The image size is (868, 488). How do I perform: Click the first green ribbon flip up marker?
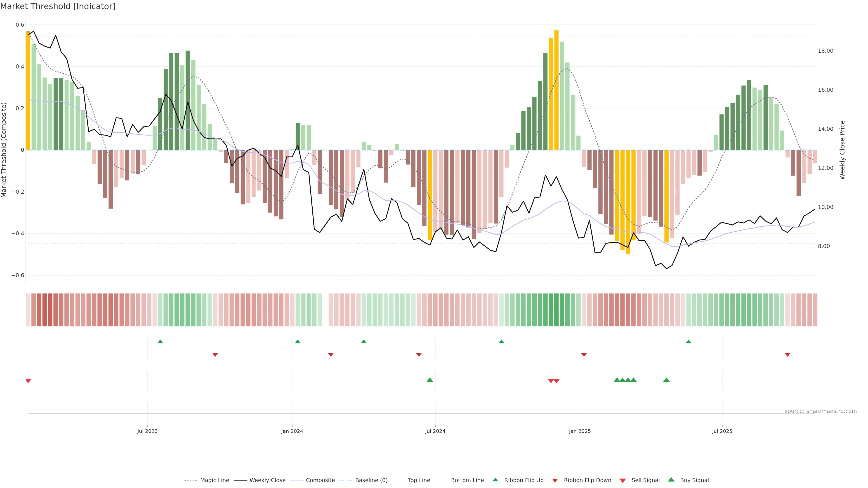pyautogui.click(x=160, y=342)
